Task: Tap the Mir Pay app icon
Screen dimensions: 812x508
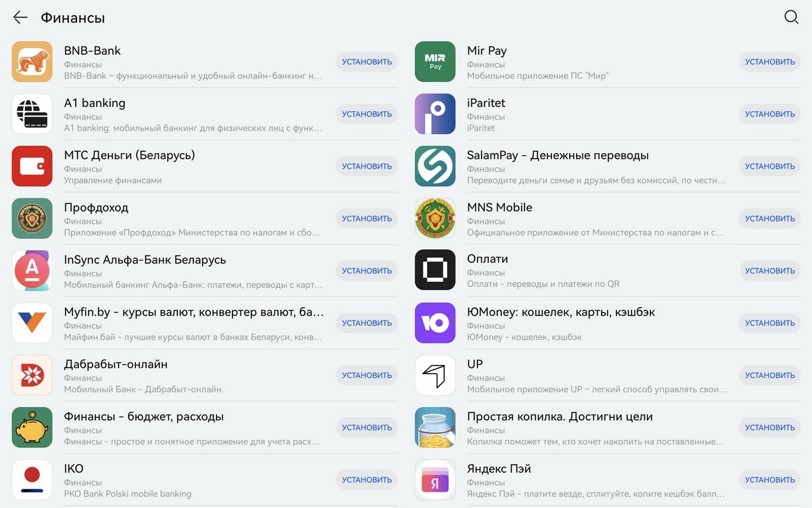Action: pos(435,62)
